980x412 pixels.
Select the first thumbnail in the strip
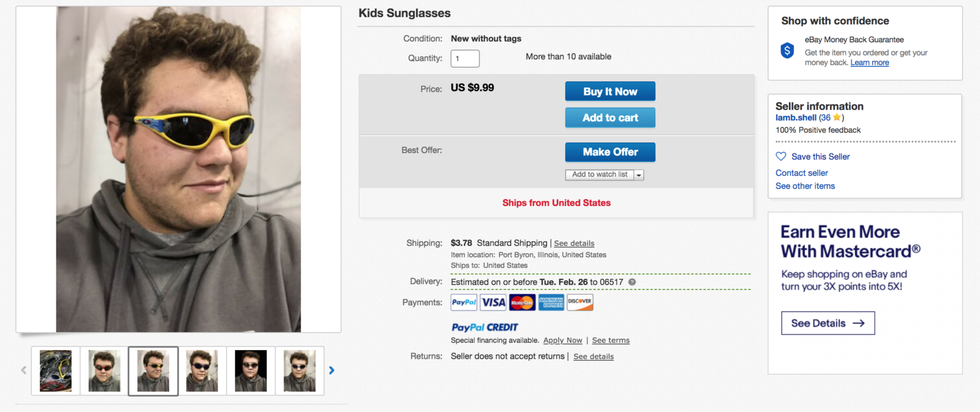click(x=56, y=371)
